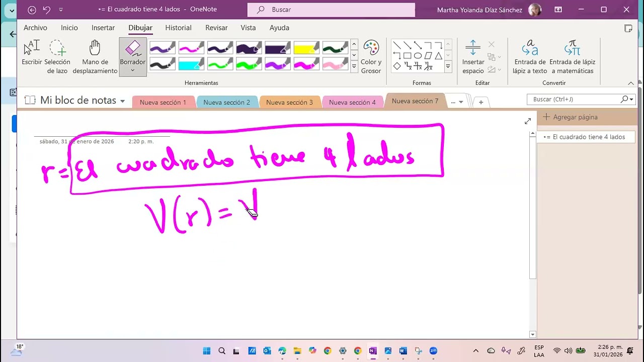Expand page to full view
This screenshot has width=644, height=362.
point(527,121)
